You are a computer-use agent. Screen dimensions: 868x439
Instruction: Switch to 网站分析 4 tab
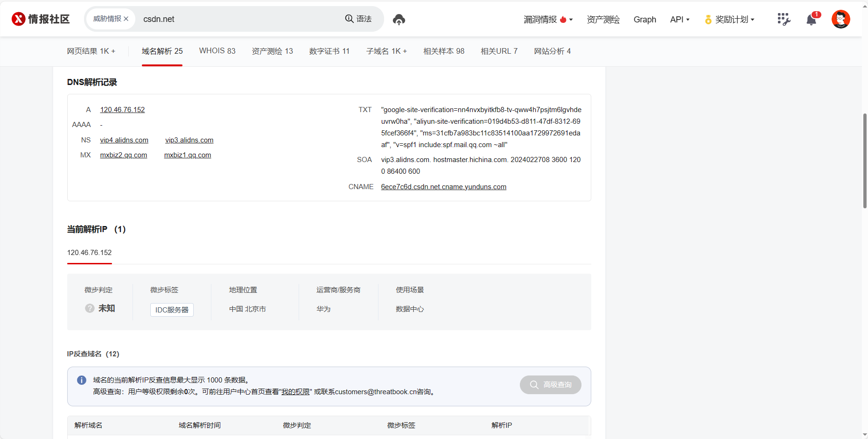(x=553, y=51)
